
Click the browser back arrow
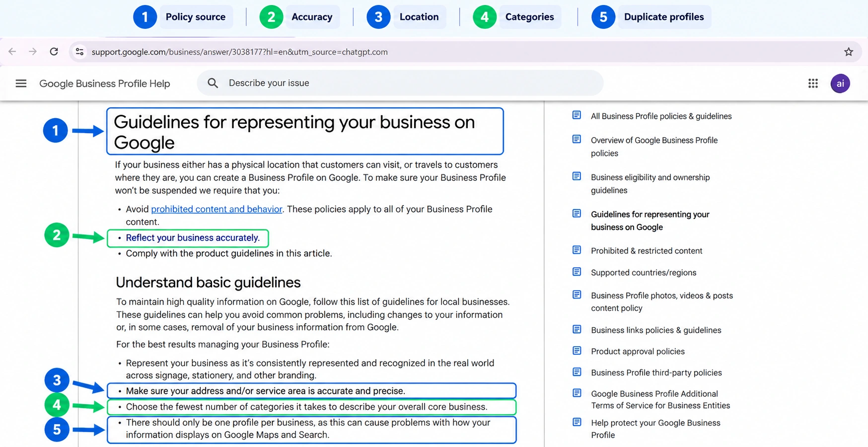click(x=12, y=52)
